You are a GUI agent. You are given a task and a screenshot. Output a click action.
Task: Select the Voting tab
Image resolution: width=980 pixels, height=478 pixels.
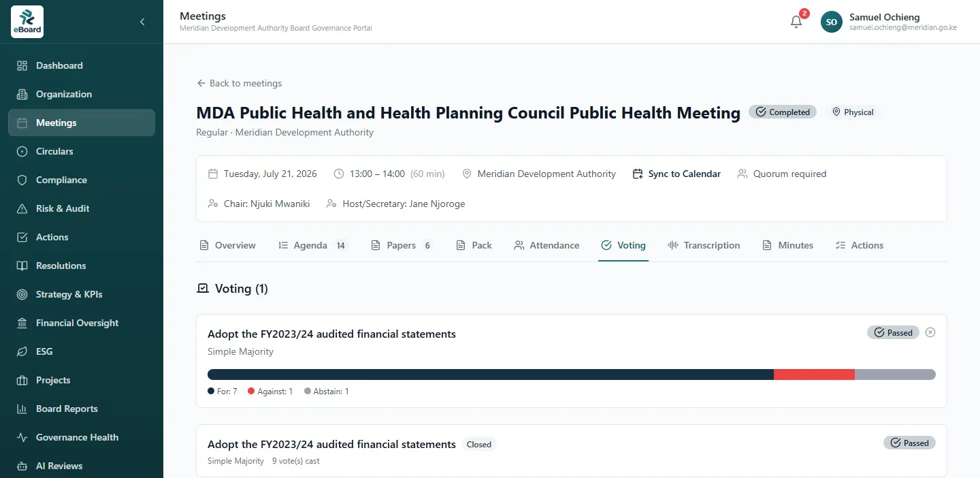click(x=623, y=245)
